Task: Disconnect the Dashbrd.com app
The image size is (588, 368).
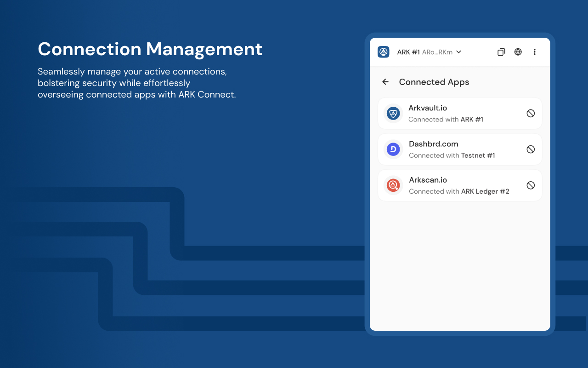Action: tap(531, 149)
